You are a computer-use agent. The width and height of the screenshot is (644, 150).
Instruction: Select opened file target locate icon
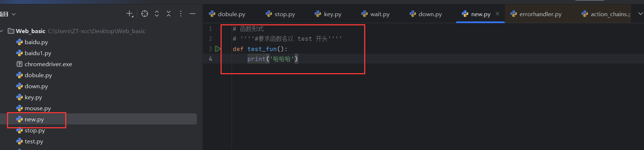[145, 14]
